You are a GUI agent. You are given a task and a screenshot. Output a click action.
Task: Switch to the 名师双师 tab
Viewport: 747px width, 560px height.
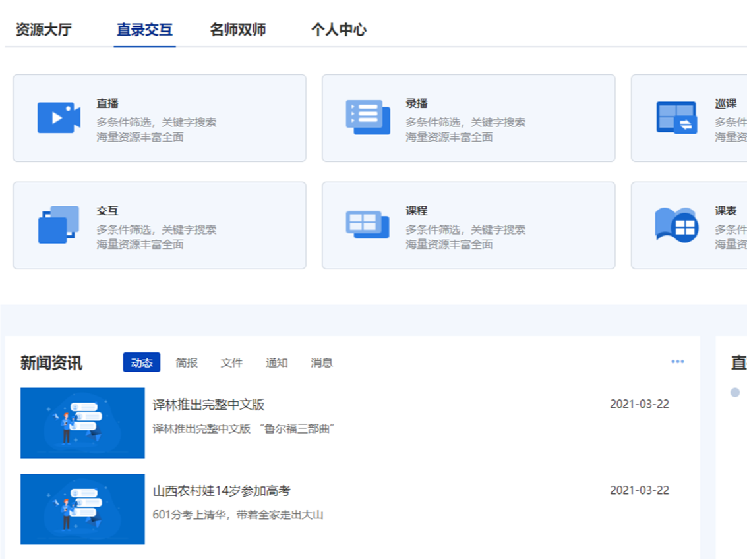click(x=238, y=30)
